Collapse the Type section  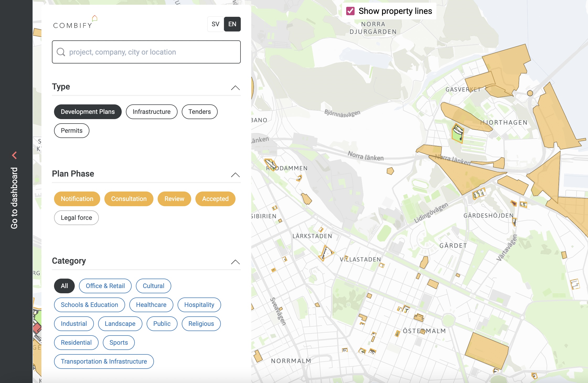pos(235,88)
